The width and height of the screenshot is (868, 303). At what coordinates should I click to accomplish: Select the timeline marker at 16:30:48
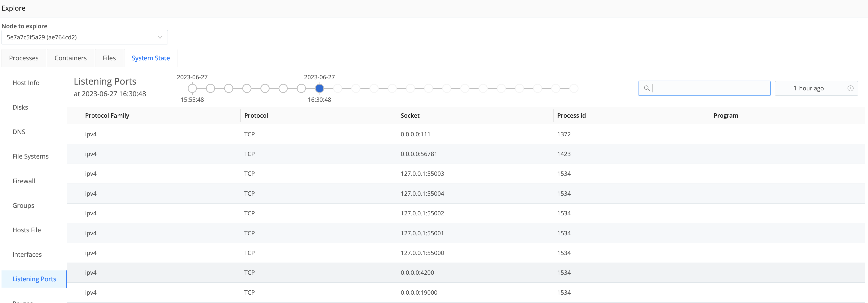click(319, 88)
